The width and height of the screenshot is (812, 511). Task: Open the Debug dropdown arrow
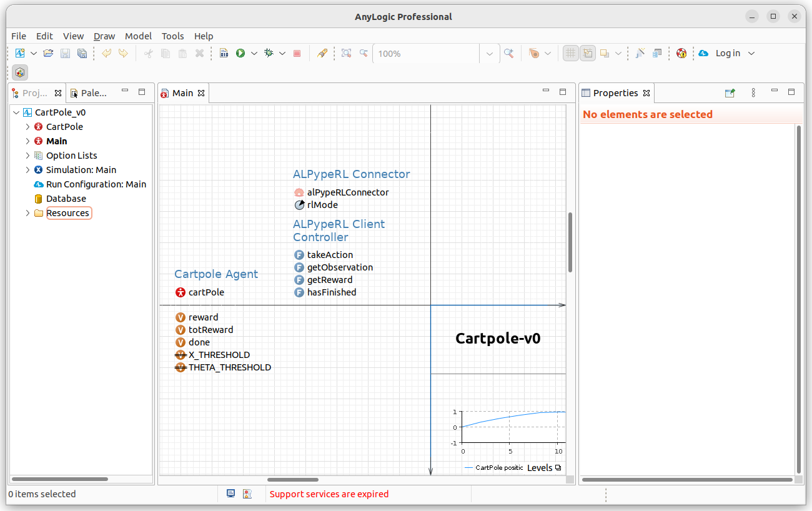pyautogui.click(x=282, y=54)
